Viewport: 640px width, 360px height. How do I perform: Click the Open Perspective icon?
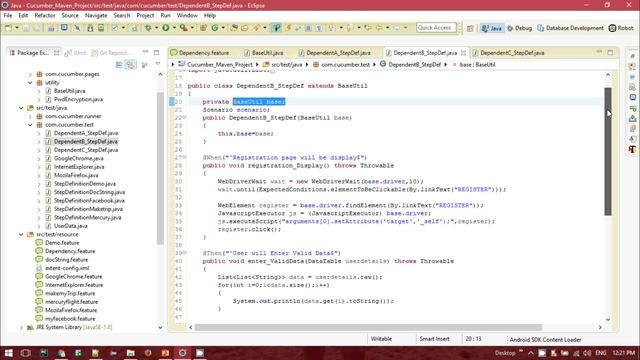click(470, 28)
